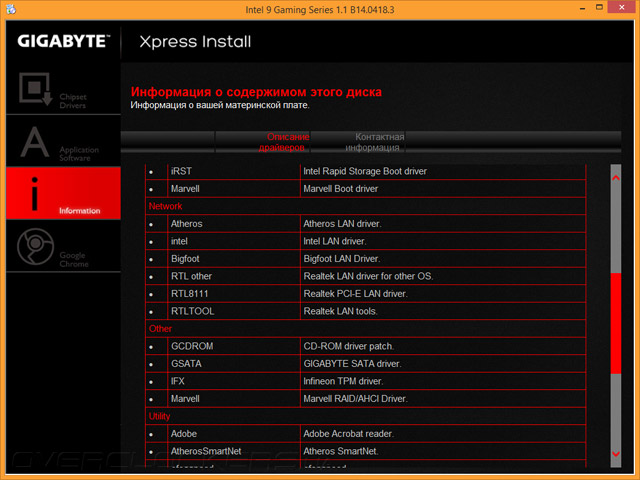The image size is (640, 480).
Task: Select the intel network entry
Action: pyautogui.click(x=179, y=241)
